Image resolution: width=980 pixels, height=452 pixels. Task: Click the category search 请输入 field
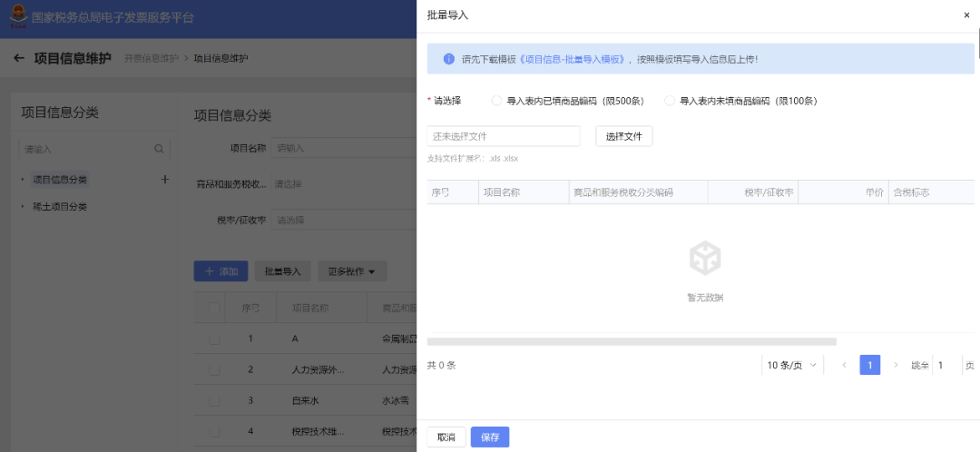93,150
